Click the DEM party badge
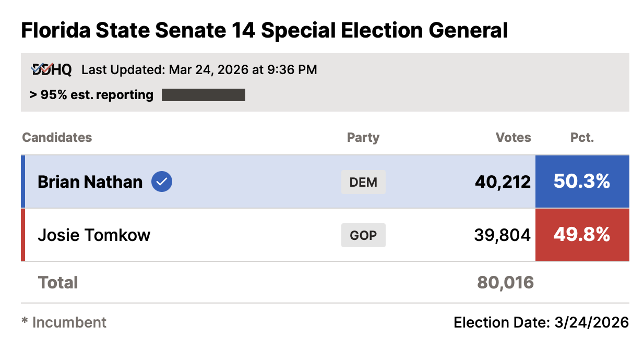 click(363, 182)
